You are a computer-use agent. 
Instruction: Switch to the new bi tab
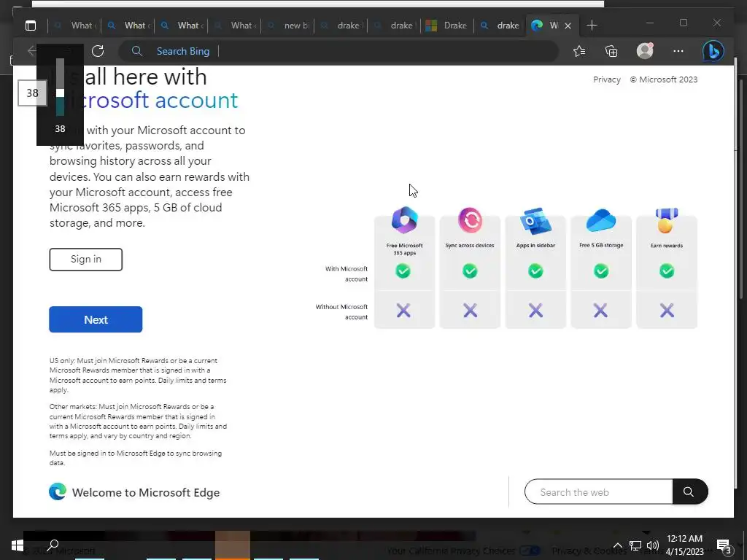point(289,26)
